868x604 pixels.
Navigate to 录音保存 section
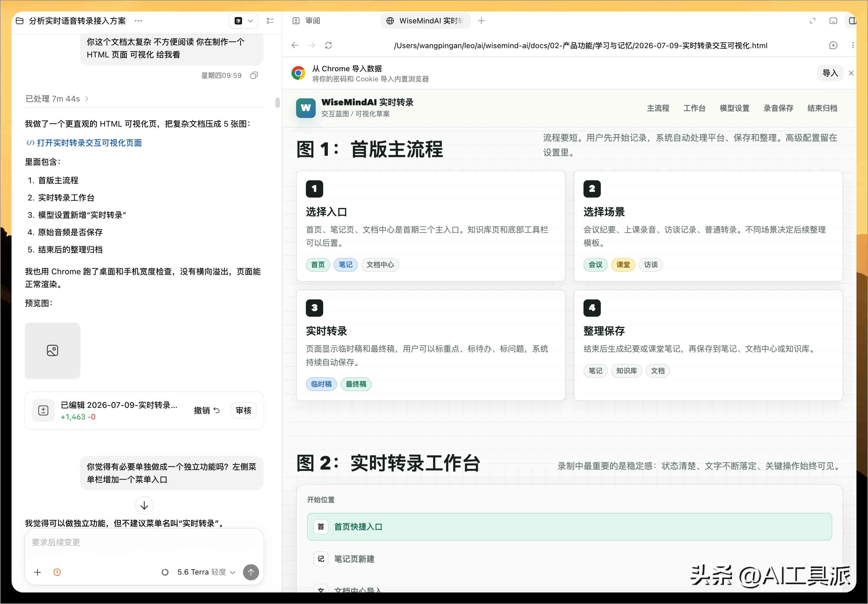pyautogui.click(x=778, y=108)
